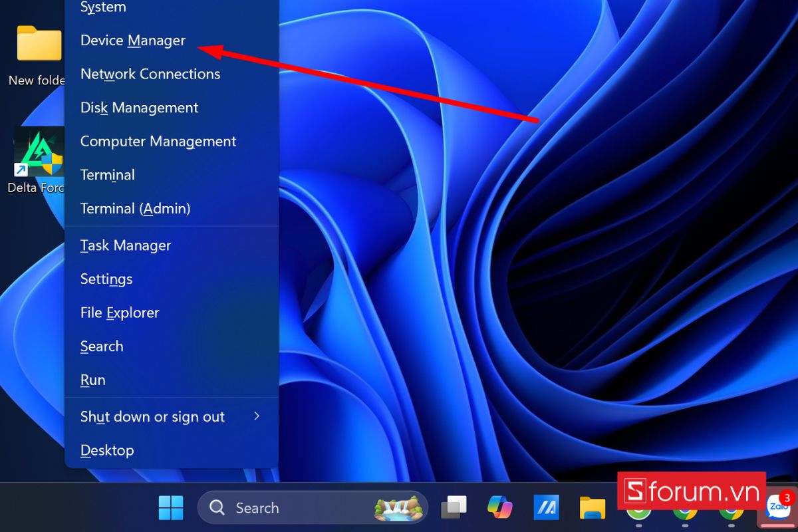798x532 pixels.
Task: Launch Copilot from the taskbar
Action: [x=500, y=508]
